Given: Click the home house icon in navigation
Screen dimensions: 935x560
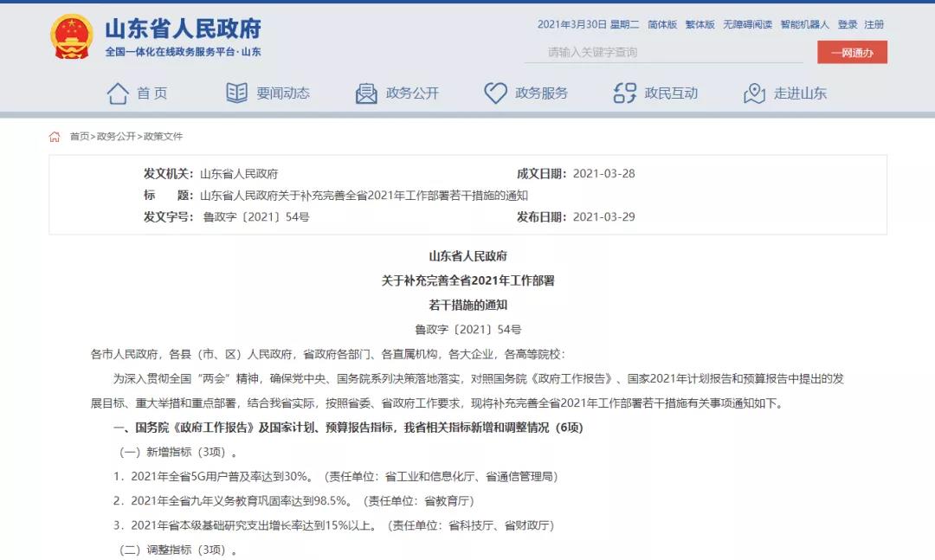Looking at the screenshot, I should pyautogui.click(x=118, y=93).
